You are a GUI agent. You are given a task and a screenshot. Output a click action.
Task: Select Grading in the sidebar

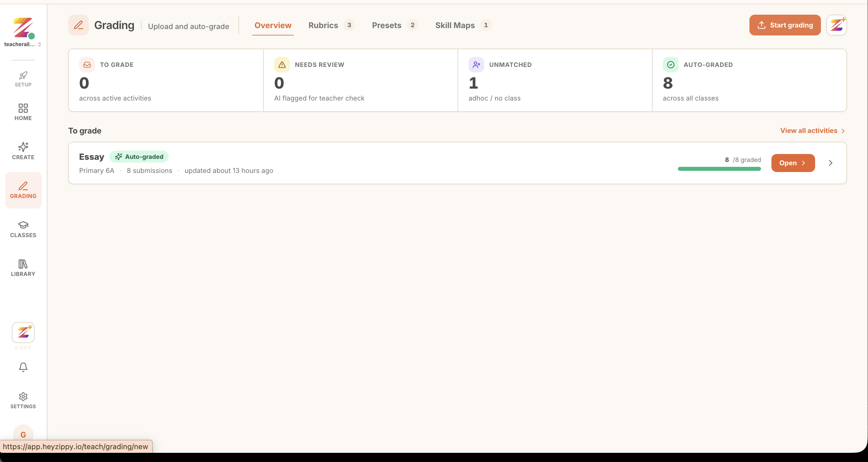click(23, 190)
